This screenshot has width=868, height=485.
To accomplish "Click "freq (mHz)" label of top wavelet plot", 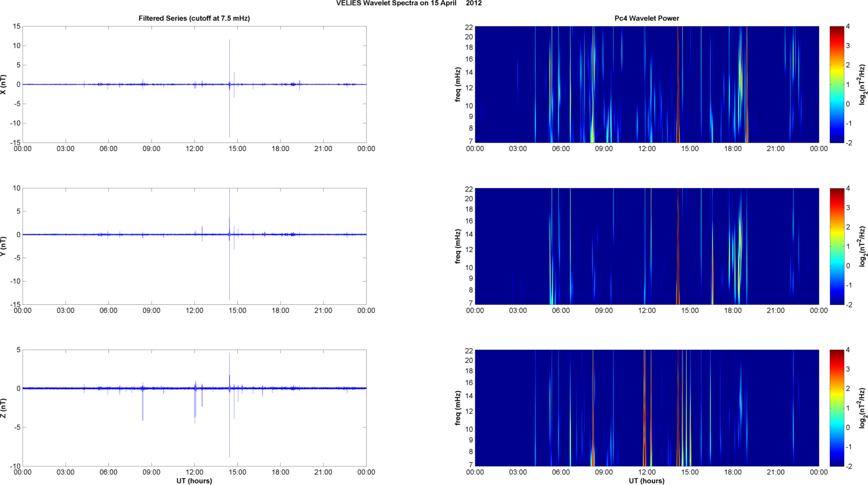I will (x=457, y=84).
